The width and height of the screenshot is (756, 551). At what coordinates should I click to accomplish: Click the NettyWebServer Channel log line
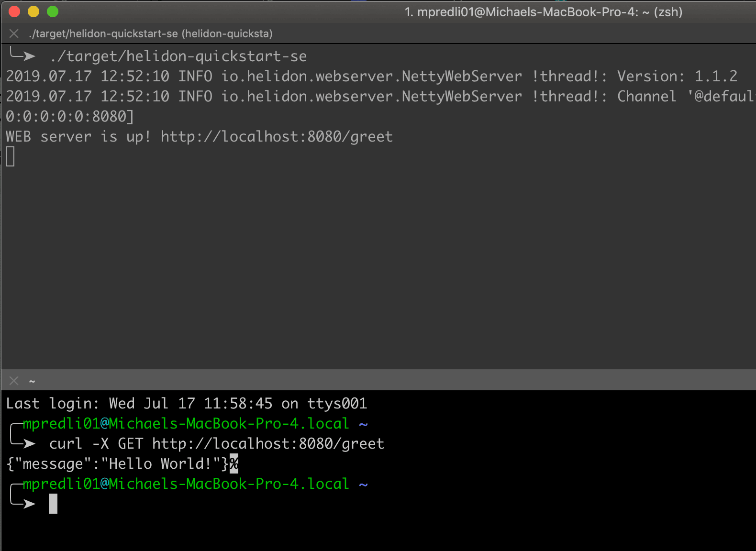(x=378, y=96)
